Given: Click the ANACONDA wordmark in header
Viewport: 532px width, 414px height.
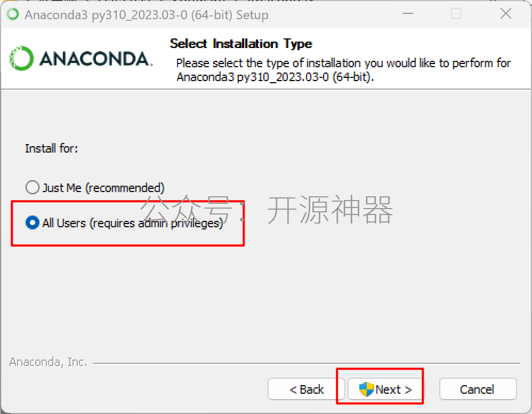Looking at the screenshot, I should click(x=96, y=59).
